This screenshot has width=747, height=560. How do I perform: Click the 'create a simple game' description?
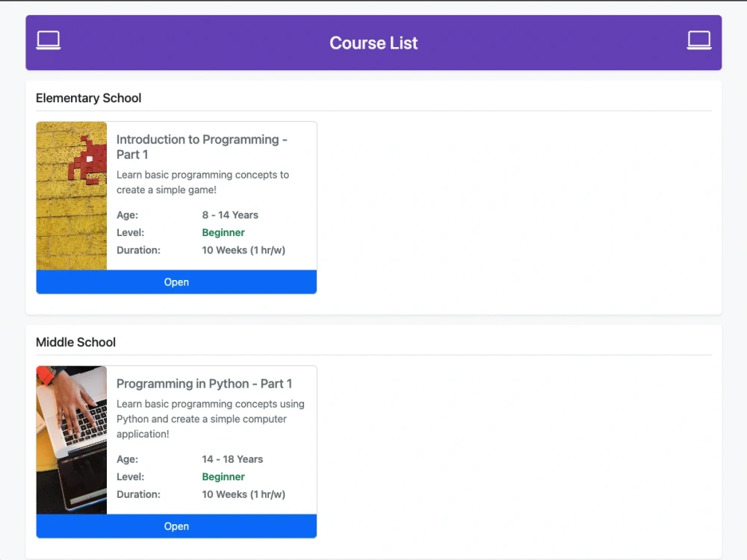coord(202,182)
